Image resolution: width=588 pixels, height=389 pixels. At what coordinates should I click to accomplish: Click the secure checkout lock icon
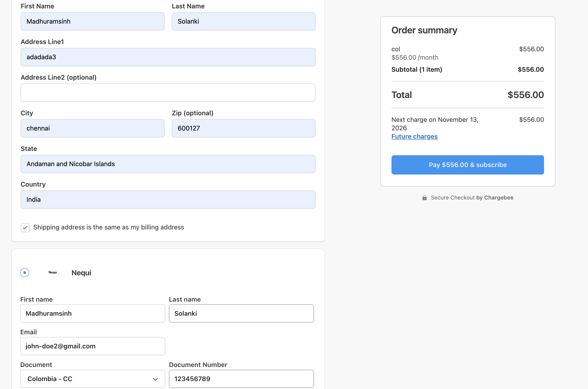pyautogui.click(x=425, y=197)
